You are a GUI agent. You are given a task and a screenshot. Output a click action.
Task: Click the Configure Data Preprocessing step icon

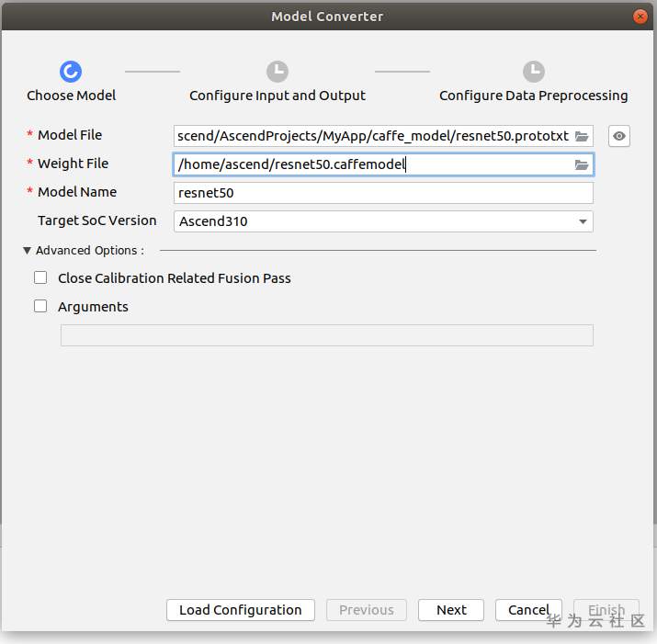pos(533,72)
